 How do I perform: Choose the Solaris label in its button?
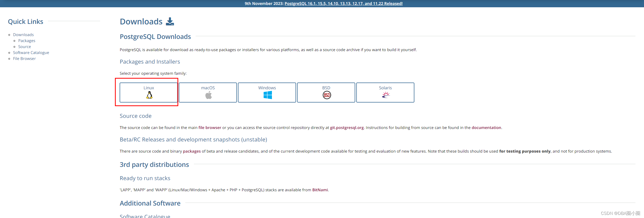[x=385, y=88]
